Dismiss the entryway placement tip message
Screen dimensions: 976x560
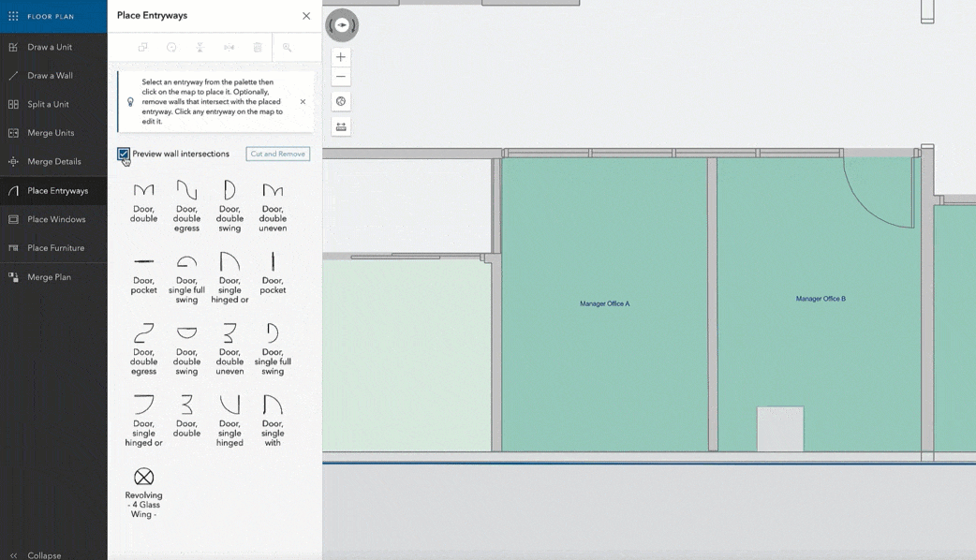pos(303,100)
